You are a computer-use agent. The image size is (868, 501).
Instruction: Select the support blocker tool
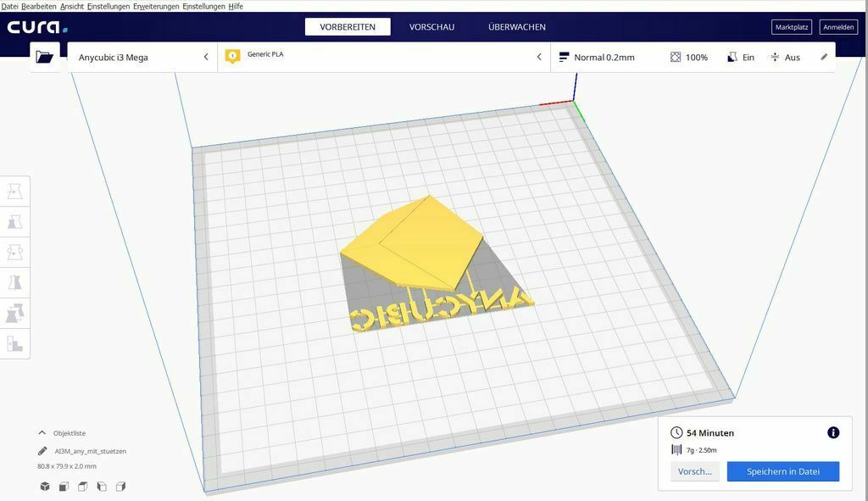tap(15, 344)
